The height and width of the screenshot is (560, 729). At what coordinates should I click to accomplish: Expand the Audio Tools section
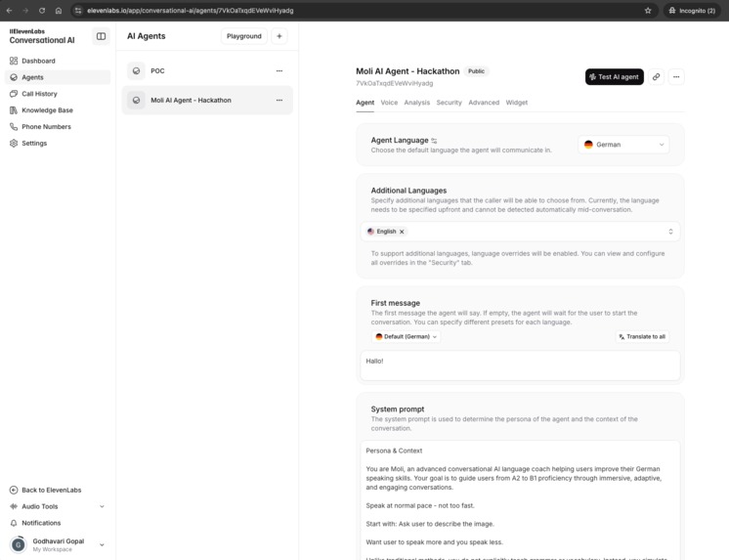(58, 506)
